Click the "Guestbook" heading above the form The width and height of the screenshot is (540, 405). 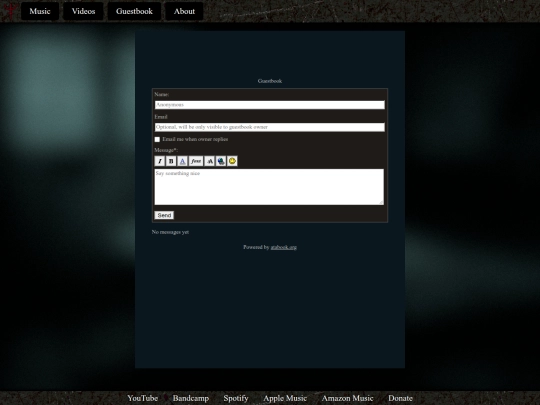(x=270, y=81)
